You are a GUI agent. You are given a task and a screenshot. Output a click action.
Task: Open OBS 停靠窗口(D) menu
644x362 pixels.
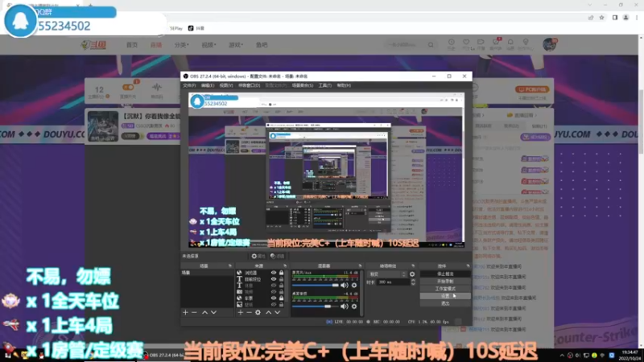pyautogui.click(x=249, y=85)
